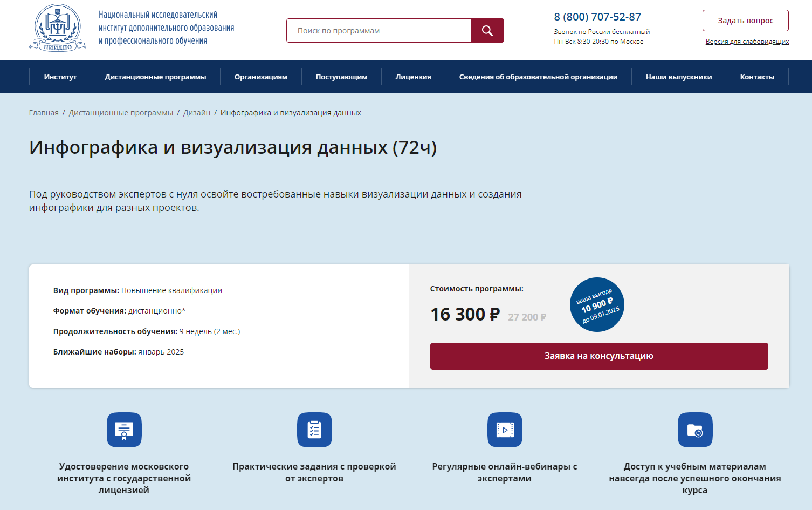Click the НИИДПО institute logo emblem
The height and width of the screenshot is (510, 812).
tap(58, 28)
